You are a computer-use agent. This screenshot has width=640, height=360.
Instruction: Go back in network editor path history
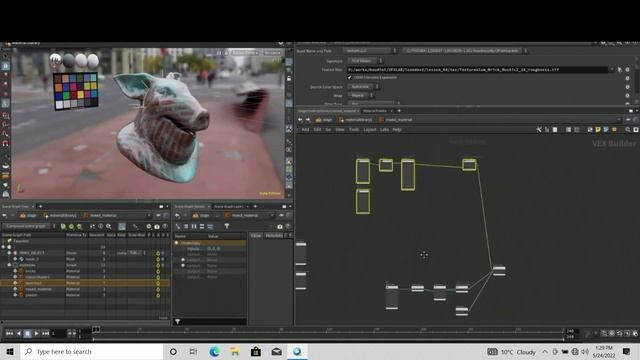point(300,120)
